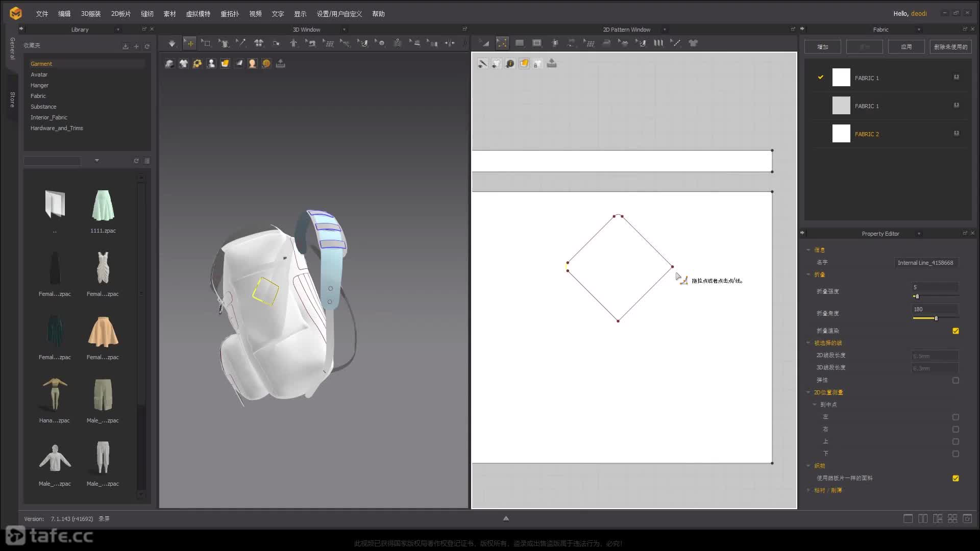
Task: Toggle 使用跟板片一样的面料 checkbox
Action: 955,479
